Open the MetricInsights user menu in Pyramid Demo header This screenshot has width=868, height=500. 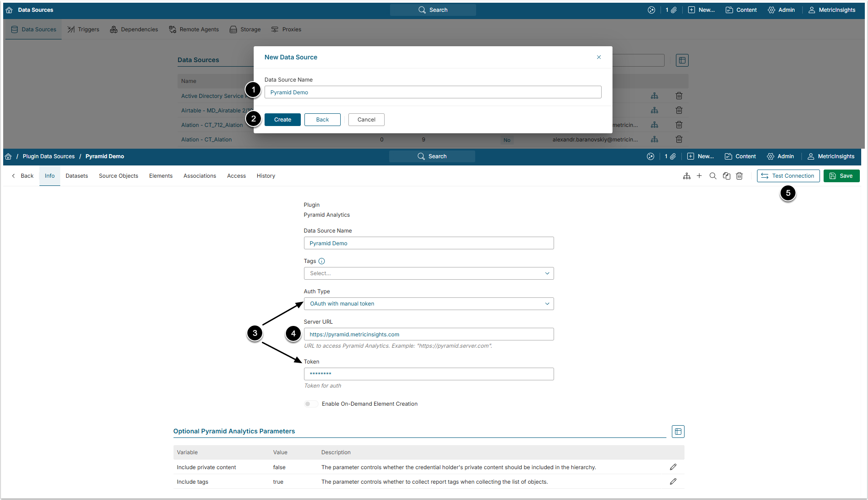[831, 156]
